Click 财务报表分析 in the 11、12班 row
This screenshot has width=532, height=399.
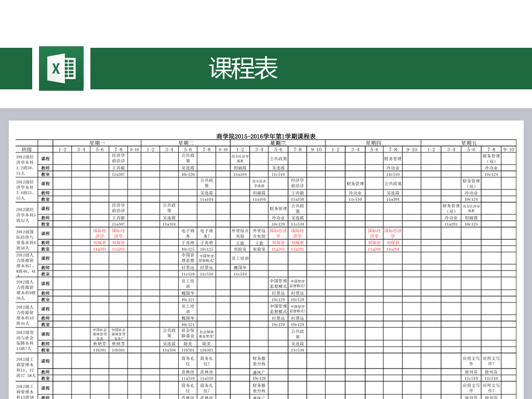tap(259, 361)
